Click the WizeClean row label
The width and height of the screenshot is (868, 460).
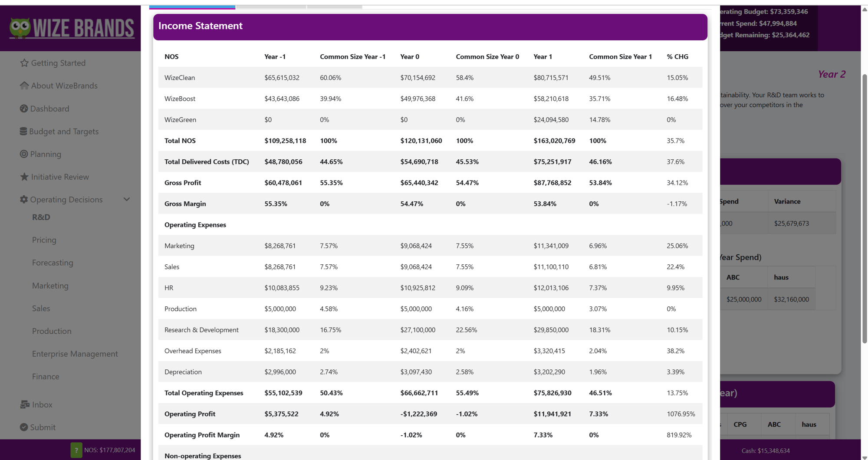pos(180,78)
